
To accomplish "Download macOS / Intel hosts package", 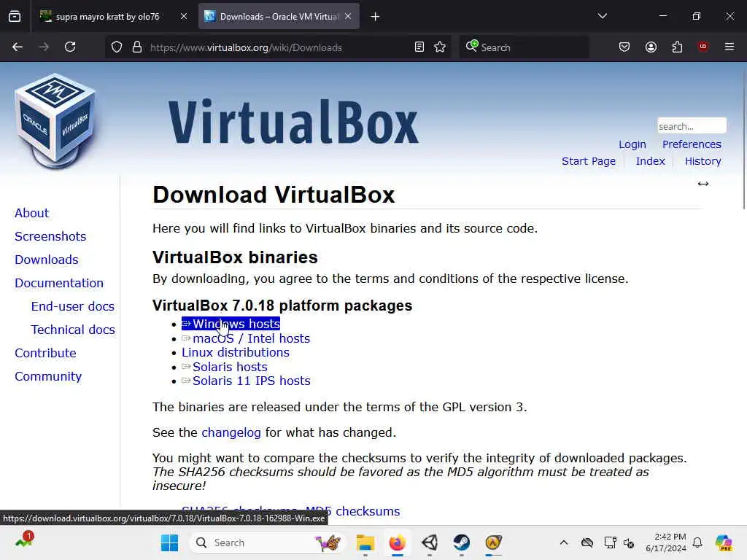I will (246, 338).
